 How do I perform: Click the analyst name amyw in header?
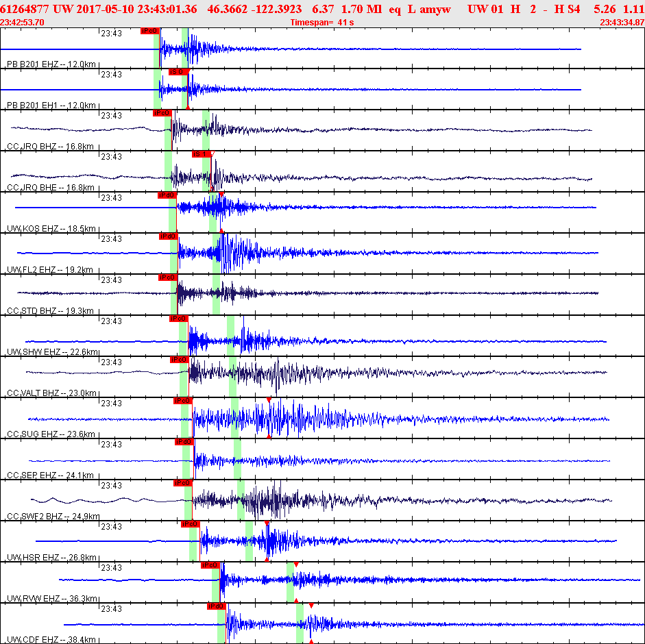[435, 9]
